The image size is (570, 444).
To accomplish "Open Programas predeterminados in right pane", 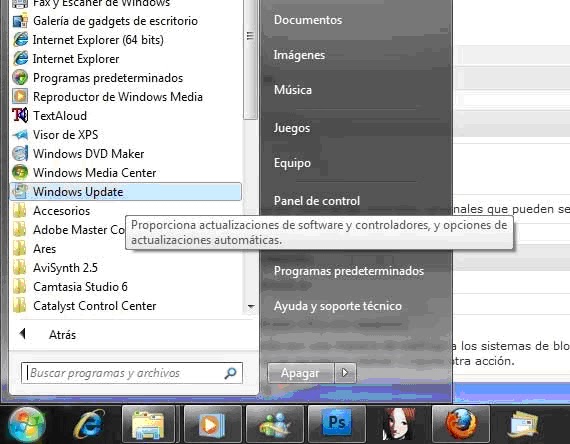I will coord(349,271).
